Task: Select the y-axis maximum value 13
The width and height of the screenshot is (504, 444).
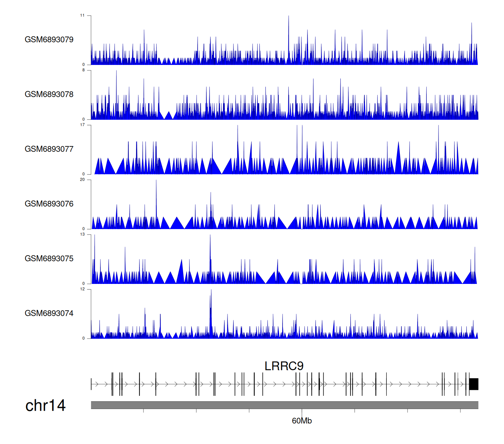Action: 82,234
